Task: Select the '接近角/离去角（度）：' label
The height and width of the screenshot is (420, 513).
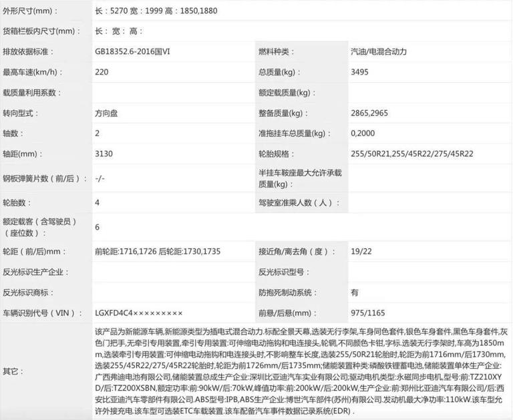Action: pyautogui.click(x=297, y=252)
